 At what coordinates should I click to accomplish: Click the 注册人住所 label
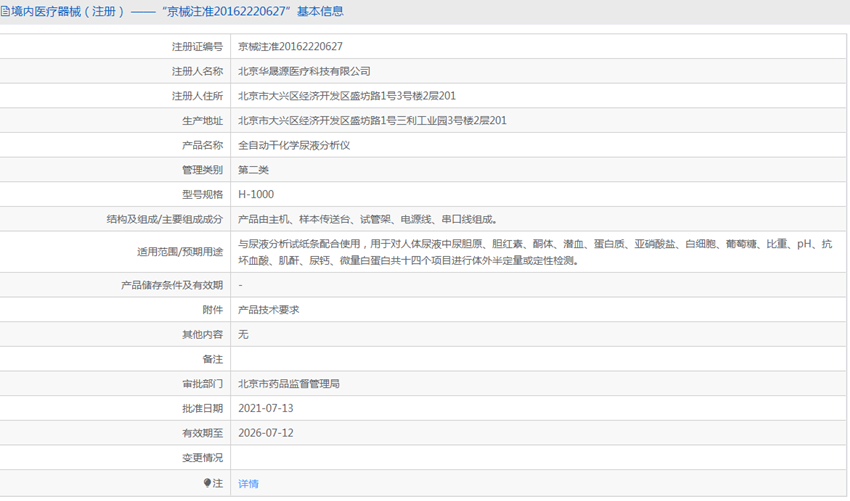pos(197,96)
